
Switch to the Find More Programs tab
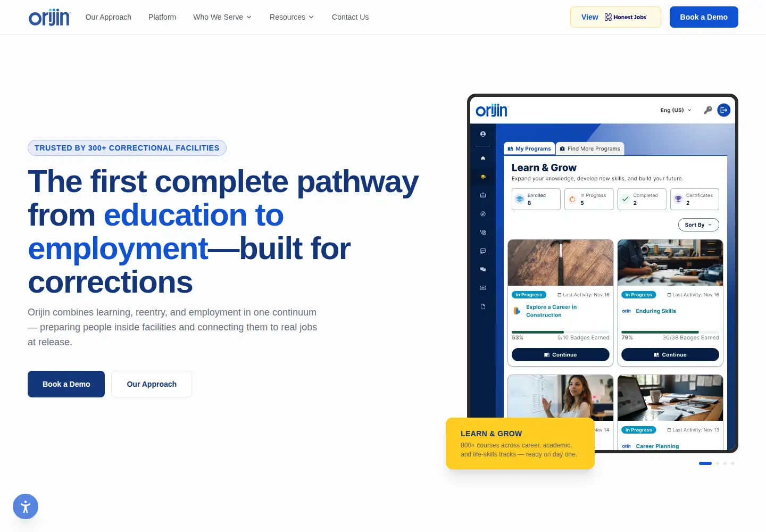coord(590,149)
